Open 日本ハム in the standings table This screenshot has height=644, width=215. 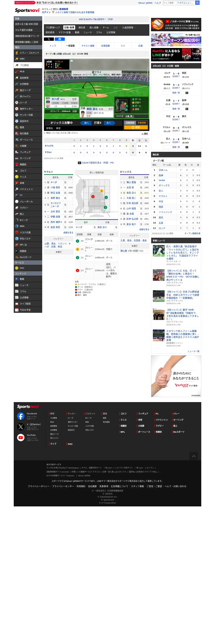[163, 170]
